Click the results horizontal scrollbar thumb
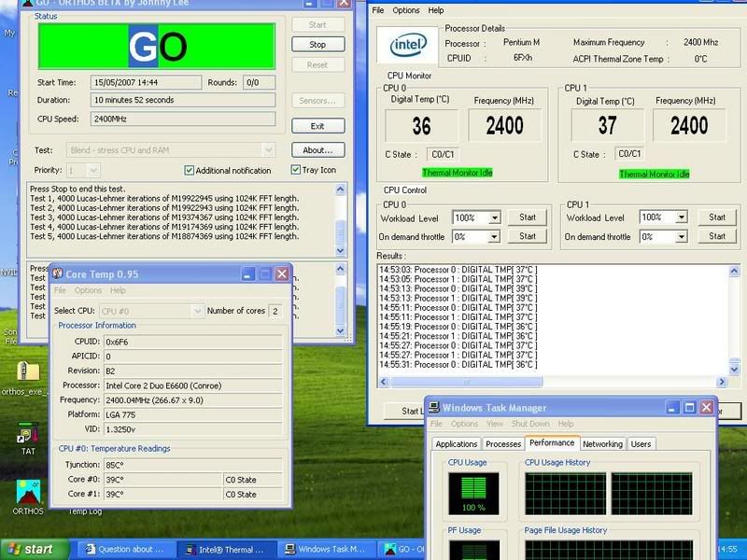This screenshot has width=747, height=560. [x=466, y=382]
